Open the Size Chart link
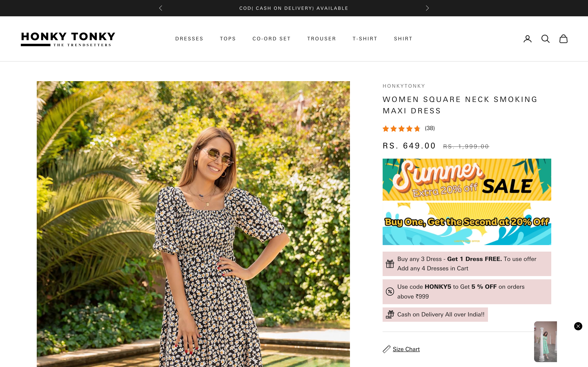Image resolution: width=588 pixels, height=367 pixels. click(x=406, y=349)
